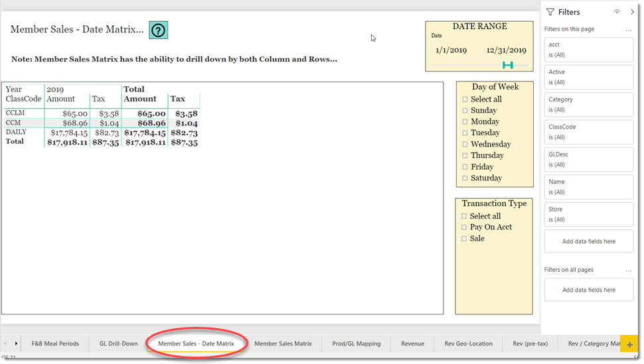Click the funnel Filters icon
Image resolution: width=644 pixels, height=364 pixels.
(x=550, y=12)
